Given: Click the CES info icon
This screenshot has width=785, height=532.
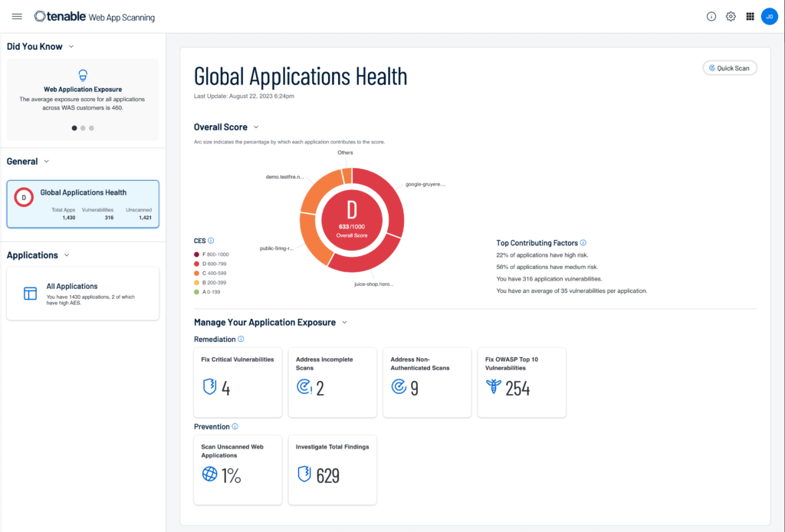Looking at the screenshot, I should point(211,241).
